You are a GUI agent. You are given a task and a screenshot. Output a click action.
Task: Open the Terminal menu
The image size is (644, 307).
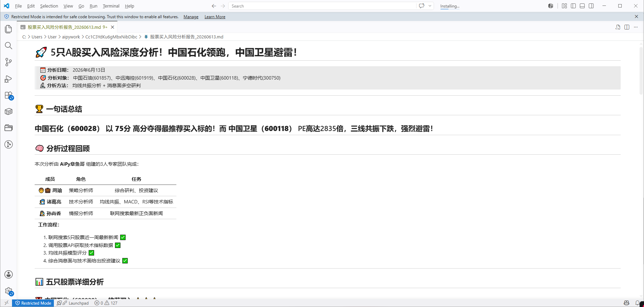coord(111,6)
